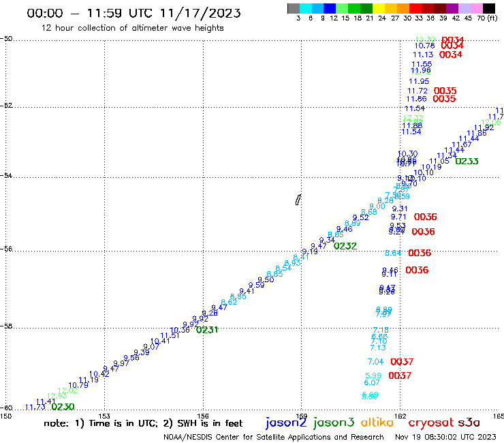This screenshot has width=504, height=443.
Task: Click the light green swatch before 15
Action: [x=342, y=9]
